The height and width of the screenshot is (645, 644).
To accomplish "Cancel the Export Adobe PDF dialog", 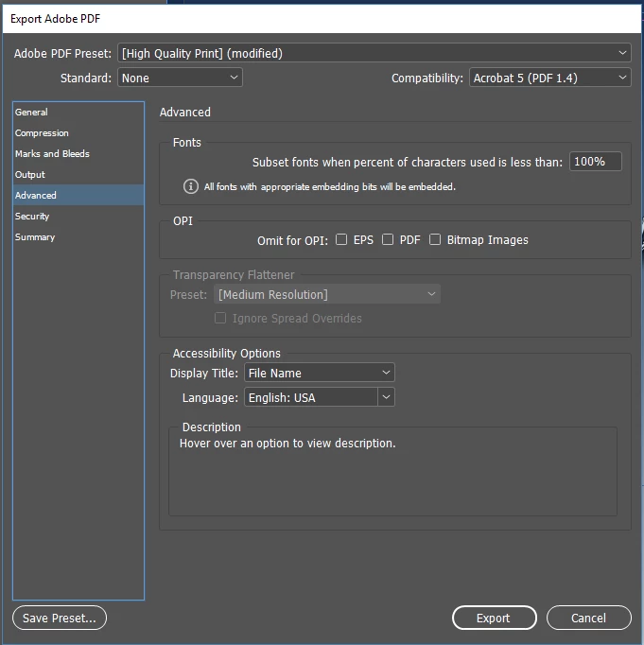I will (x=589, y=618).
